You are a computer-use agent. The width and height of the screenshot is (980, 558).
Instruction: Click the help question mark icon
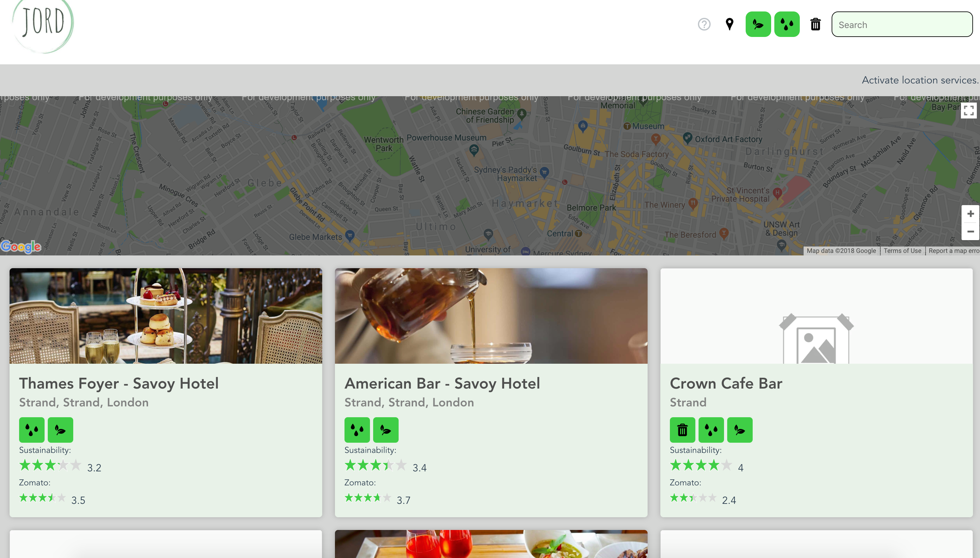point(704,24)
